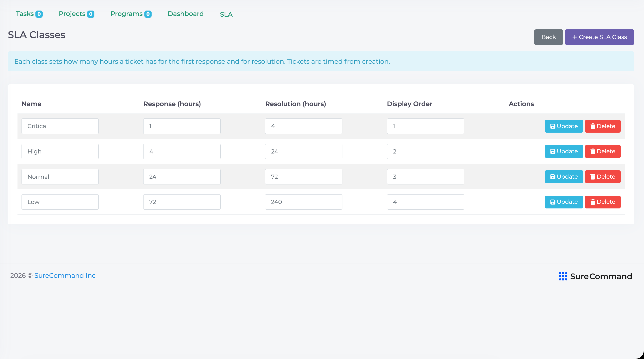This screenshot has width=644, height=359.
Task: Select the SLA tab
Action: tap(226, 14)
